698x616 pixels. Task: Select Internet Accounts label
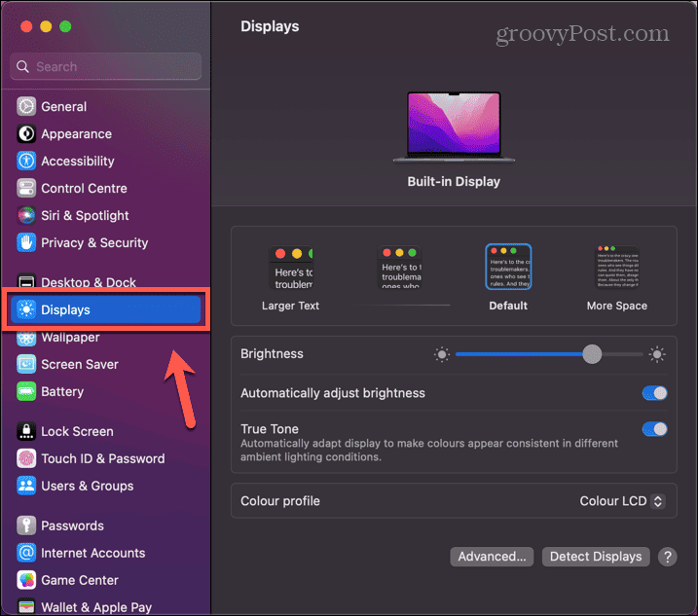click(93, 553)
